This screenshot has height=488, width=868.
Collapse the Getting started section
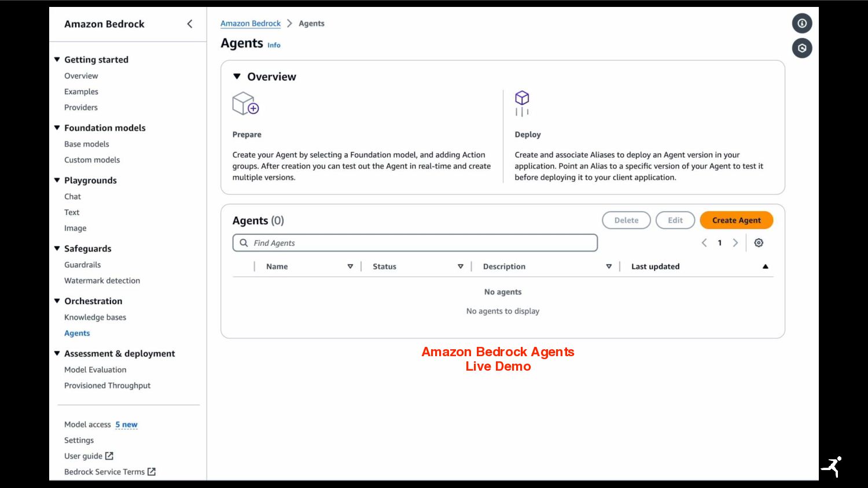(57, 60)
